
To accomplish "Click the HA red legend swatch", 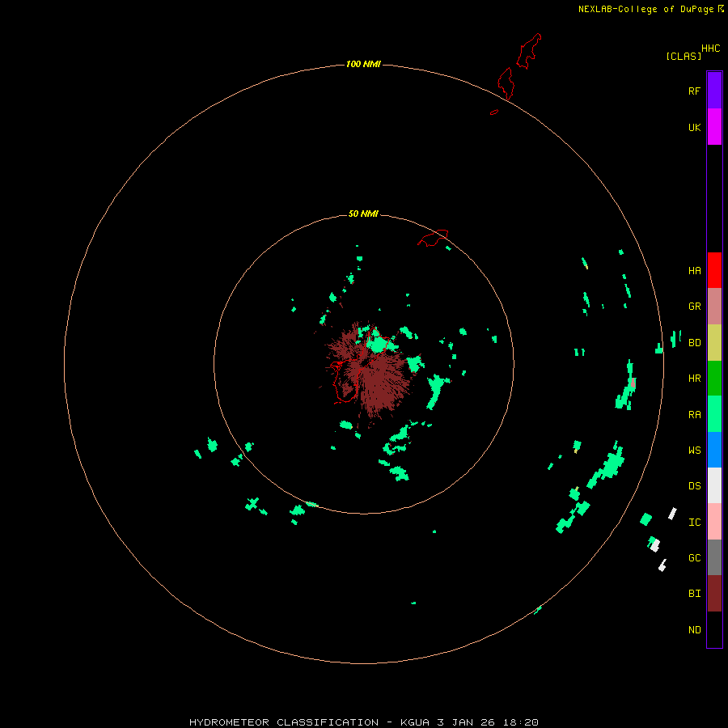I will [x=714, y=270].
